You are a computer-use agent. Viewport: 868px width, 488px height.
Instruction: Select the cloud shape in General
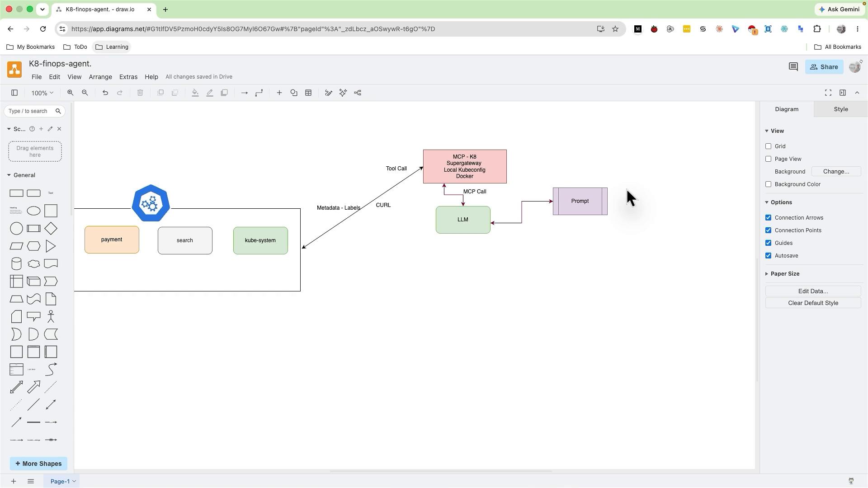coord(33,264)
